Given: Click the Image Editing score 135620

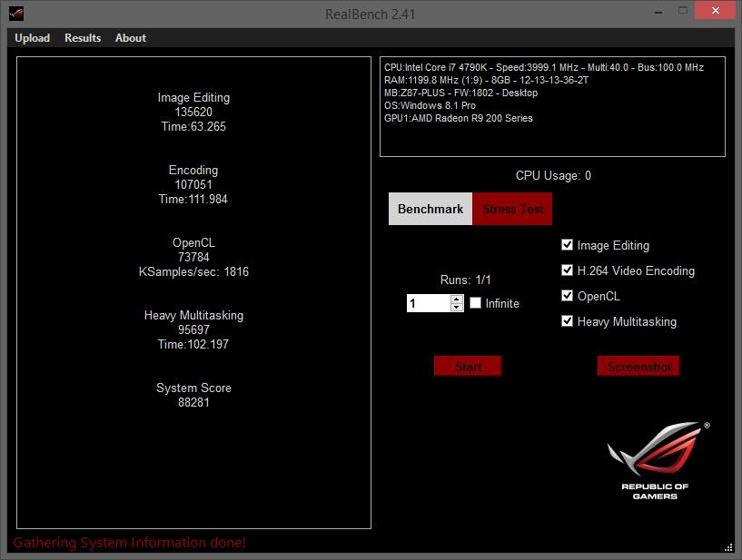Looking at the screenshot, I should tap(193, 113).
